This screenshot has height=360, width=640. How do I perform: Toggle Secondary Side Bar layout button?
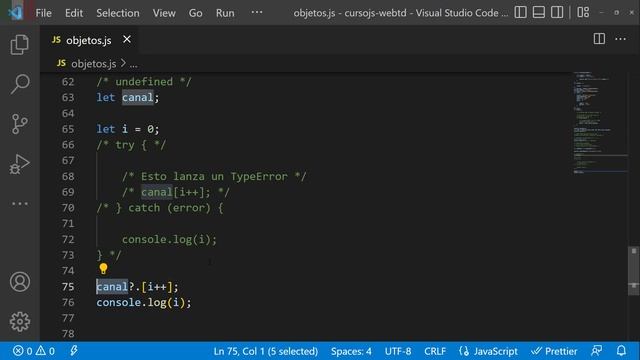tap(557, 13)
